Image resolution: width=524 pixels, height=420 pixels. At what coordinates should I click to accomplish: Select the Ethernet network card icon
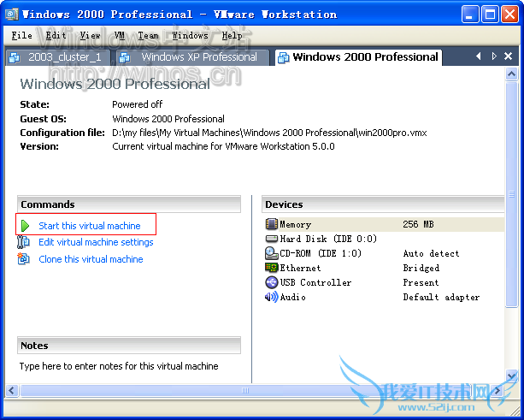[271, 268]
